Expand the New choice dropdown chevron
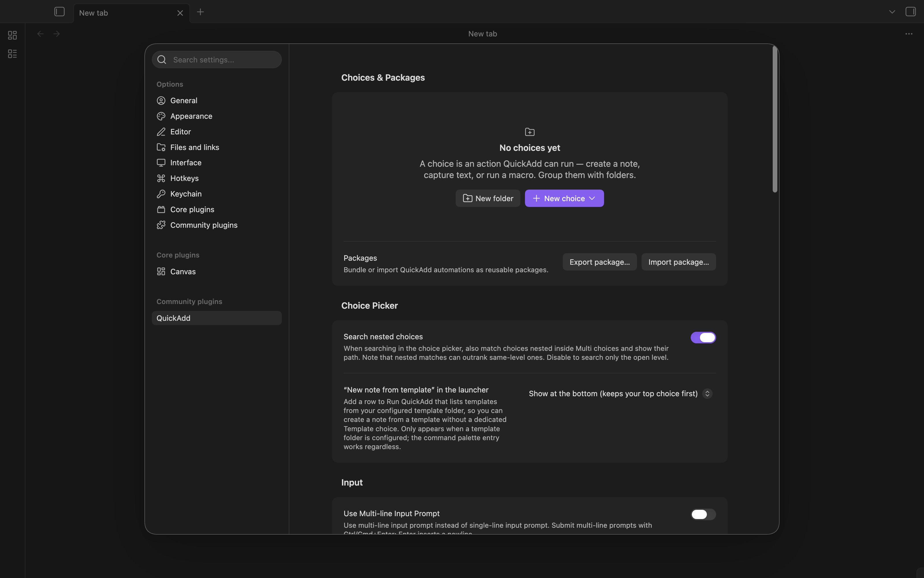 pyautogui.click(x=592, y=199)
